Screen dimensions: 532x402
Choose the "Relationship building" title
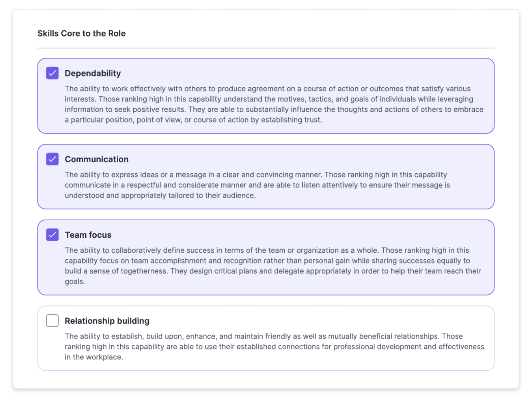pos(107,321)
